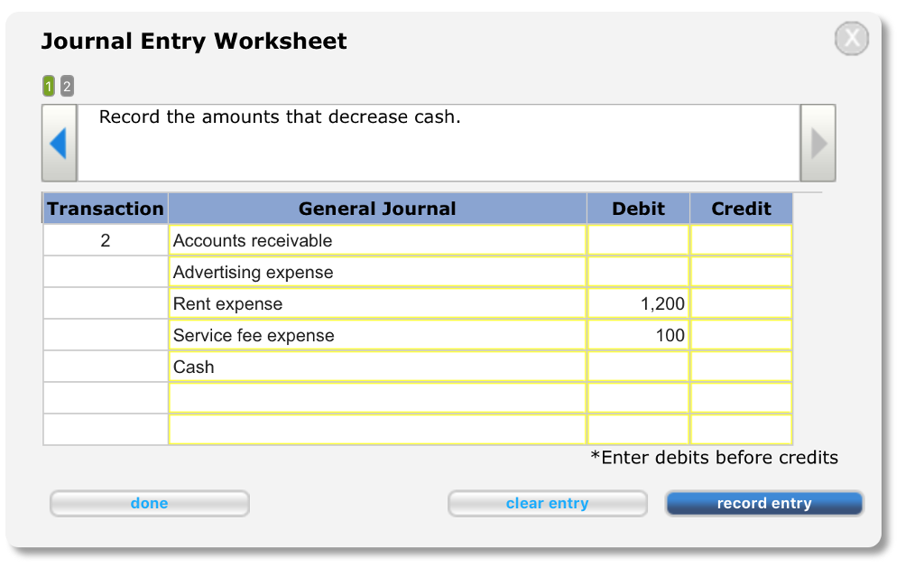Click the Service fee expense debit amount 100
924x577 pixels.
[x=638, y=335]
